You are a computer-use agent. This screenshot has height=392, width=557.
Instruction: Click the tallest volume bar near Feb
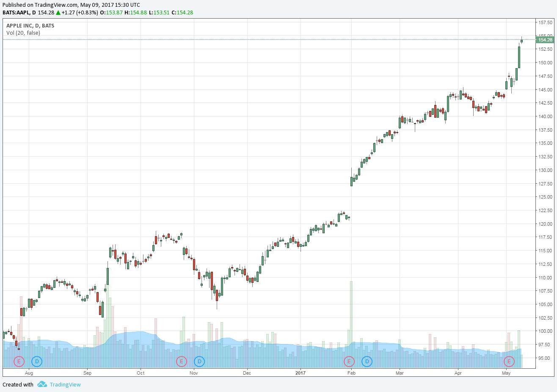(x=351, y=324)
